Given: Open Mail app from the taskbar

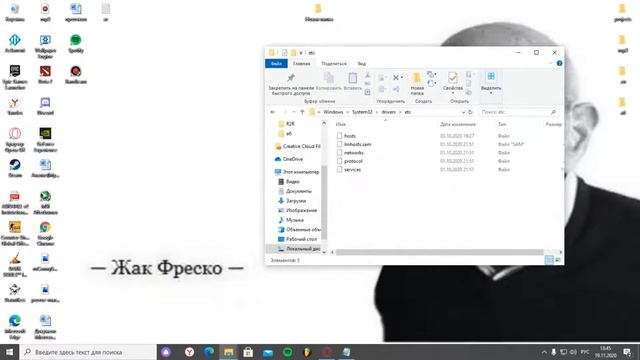Looking at the screenshot, I should point(268,352).
